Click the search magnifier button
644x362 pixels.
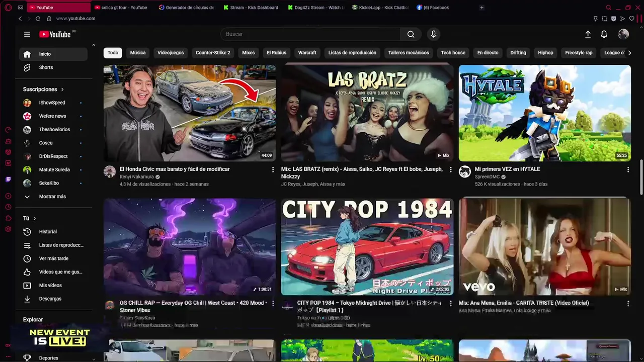tap(411, 34)
